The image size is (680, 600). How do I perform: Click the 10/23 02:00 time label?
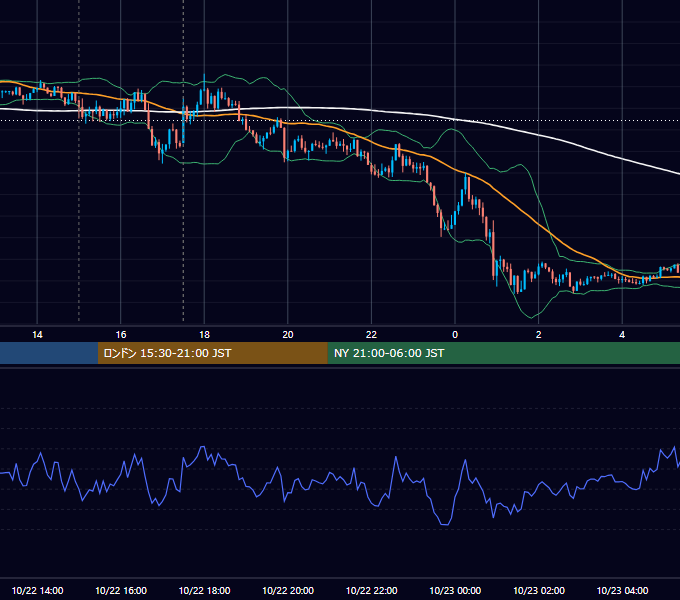click(539, 590)
